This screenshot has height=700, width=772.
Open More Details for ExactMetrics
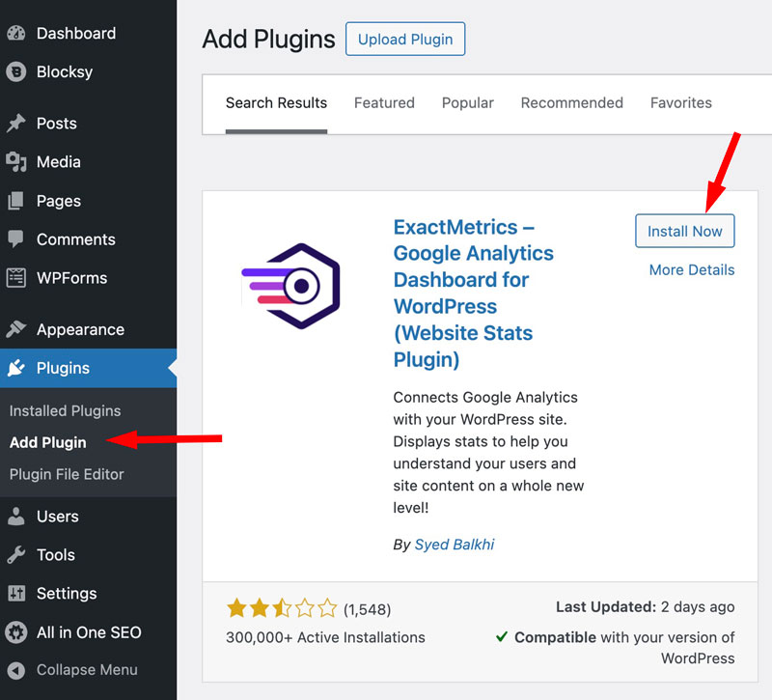coord(691,269)
